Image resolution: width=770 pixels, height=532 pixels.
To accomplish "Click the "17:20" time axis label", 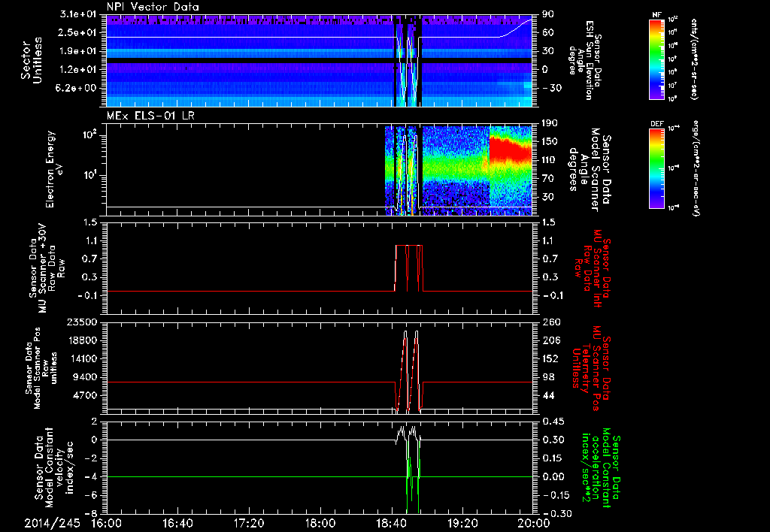I will (x=249, y=523).
